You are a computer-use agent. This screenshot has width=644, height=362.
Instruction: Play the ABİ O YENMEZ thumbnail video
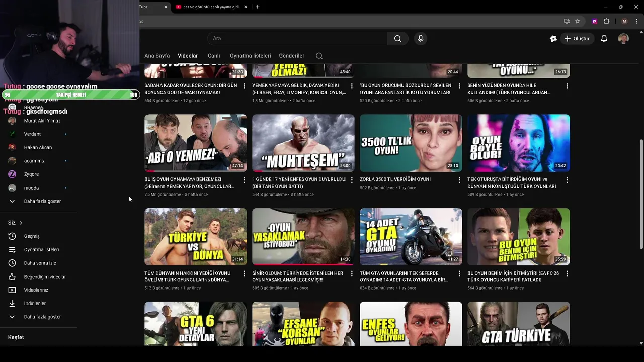196,143
